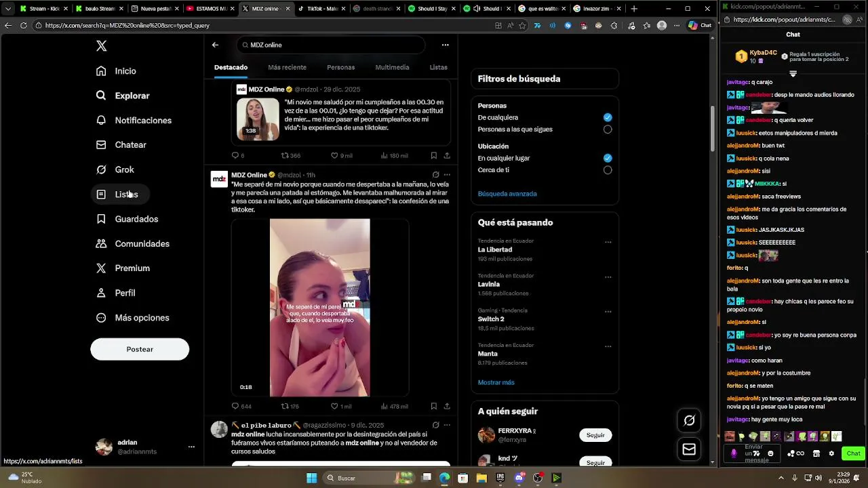Image resolution: width=868 pixels, height=488 pixels.
Task: Open options for La Libertad trend
Action: (x=608, y=242)
